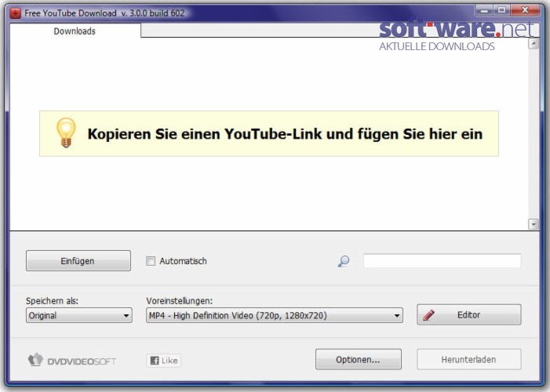Screen dimensions: 550x392
Task: Click the Speichern als label
Action: click(52, 301)
